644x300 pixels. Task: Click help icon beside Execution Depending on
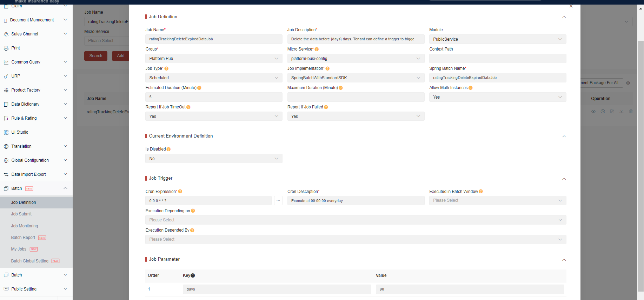point(193,211)
